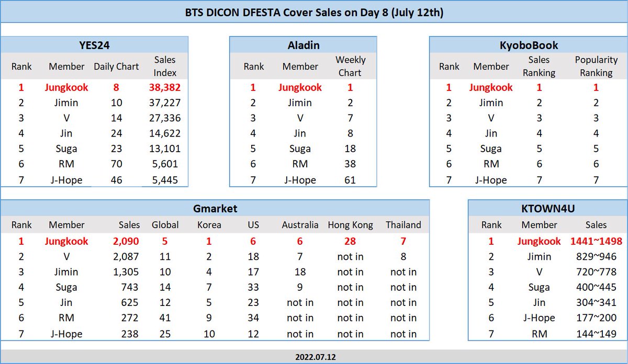Select KTOWN4U sales range 720~778
Screen dimensions: 628x364
(x=596, y=272)
